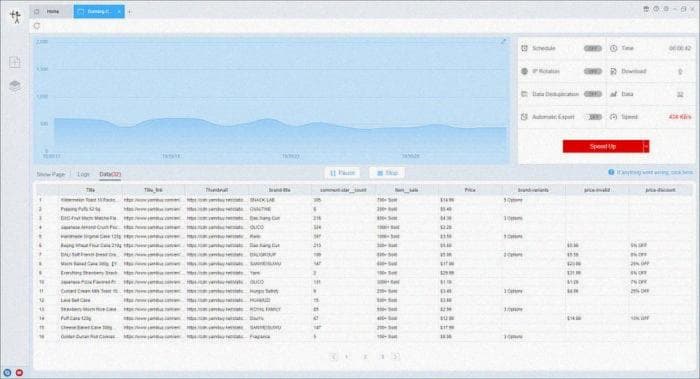The height and width of the screenshot is (379, 700).
Task: Click the blue circle icon at bottom-left corner
Action: pos(7,373)
